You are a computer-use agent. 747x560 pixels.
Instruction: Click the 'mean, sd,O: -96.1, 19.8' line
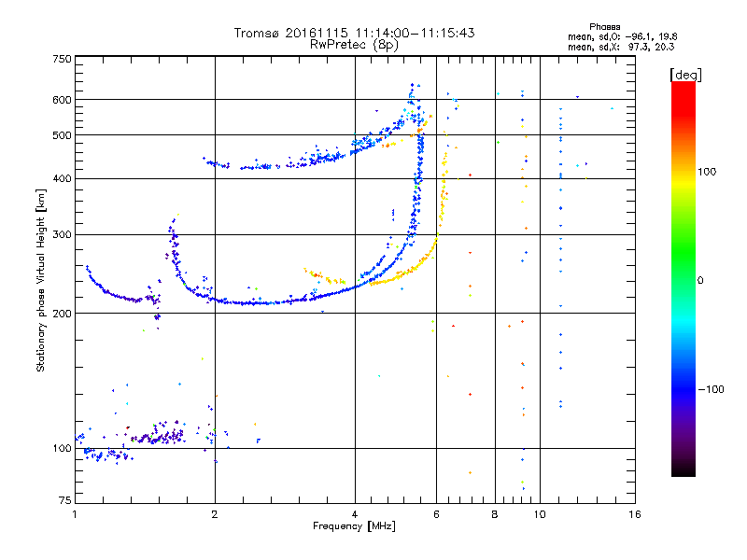click(622, 36)
